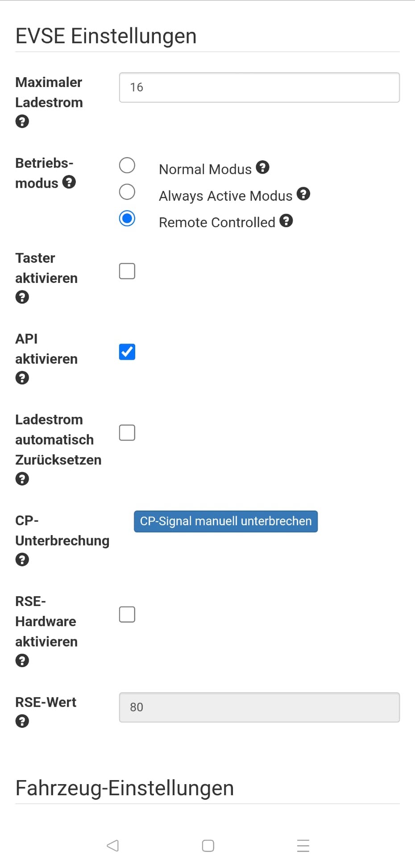Click help icon under Taster aktivieren
The height and width of the screenshot is (868, 415).
[x=22, y=297]
